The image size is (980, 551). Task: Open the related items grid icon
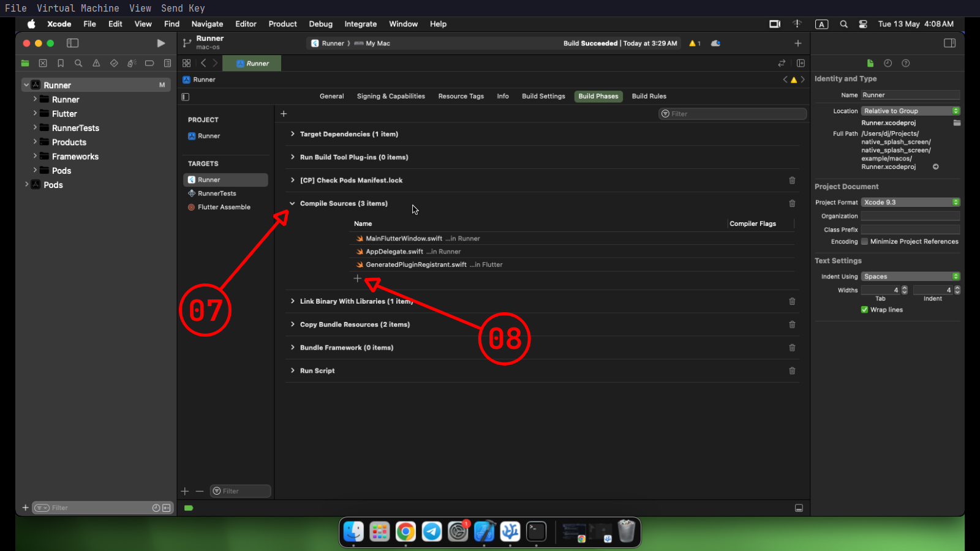(x=187, y=63)
